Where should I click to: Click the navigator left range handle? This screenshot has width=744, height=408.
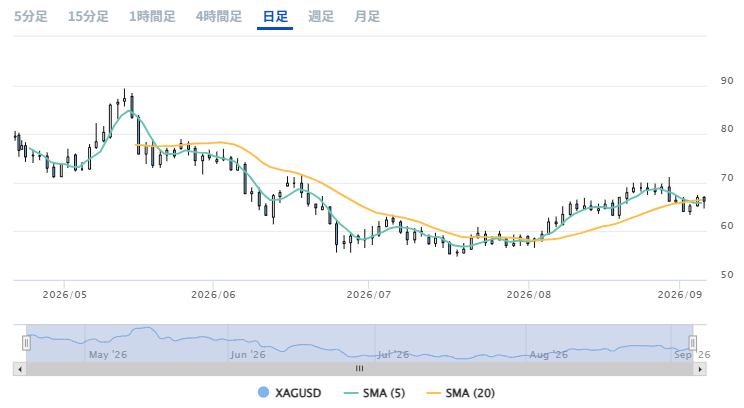(27, 343)
